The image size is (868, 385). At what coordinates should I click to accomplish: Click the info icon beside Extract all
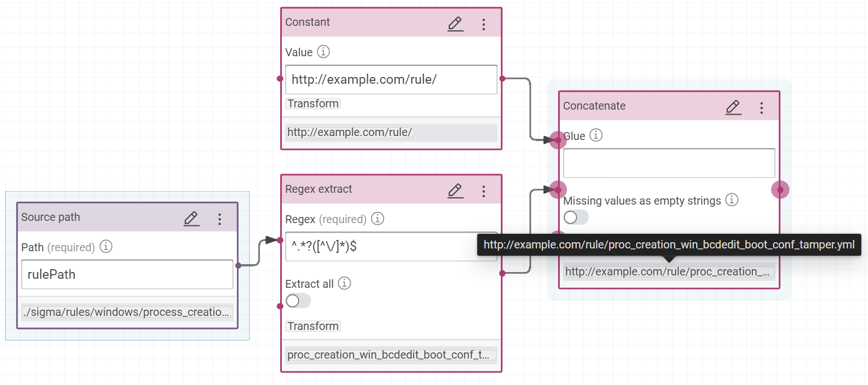[345, 283]
